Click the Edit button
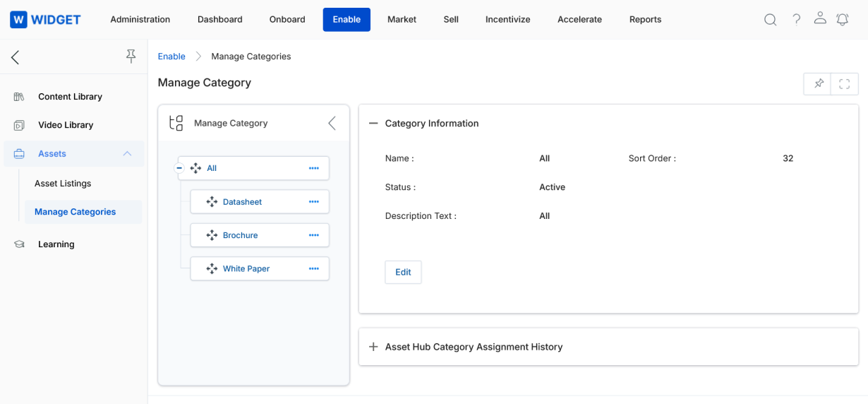The image size is (868, 404). click(403, 272)
